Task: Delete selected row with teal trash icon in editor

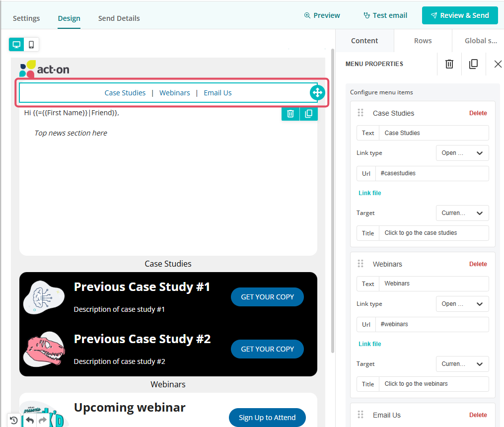Action: pos(290,114)
